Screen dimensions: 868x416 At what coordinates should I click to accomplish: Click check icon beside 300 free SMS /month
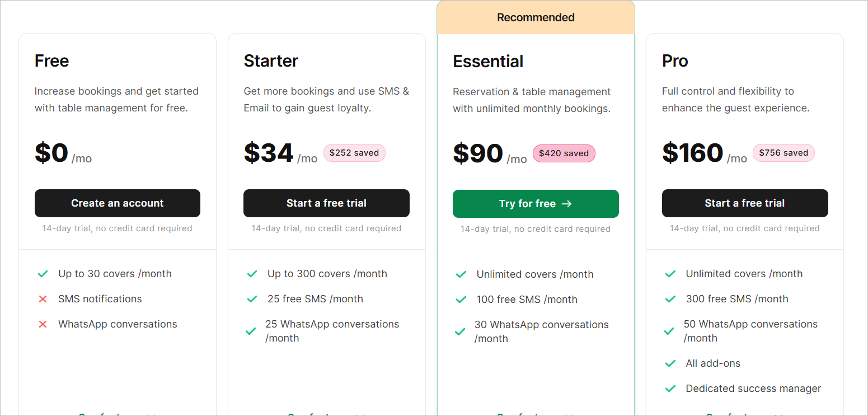point(670,299)
